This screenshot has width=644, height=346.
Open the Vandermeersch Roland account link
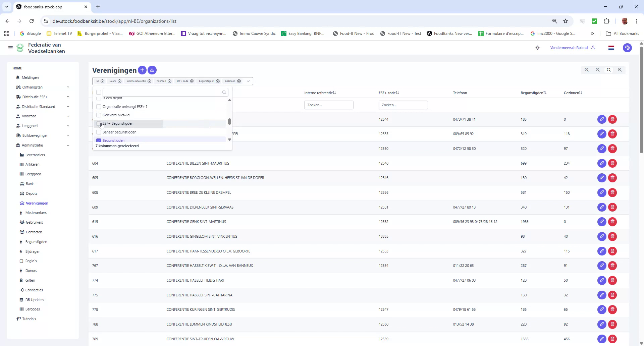tap(569, 48)
